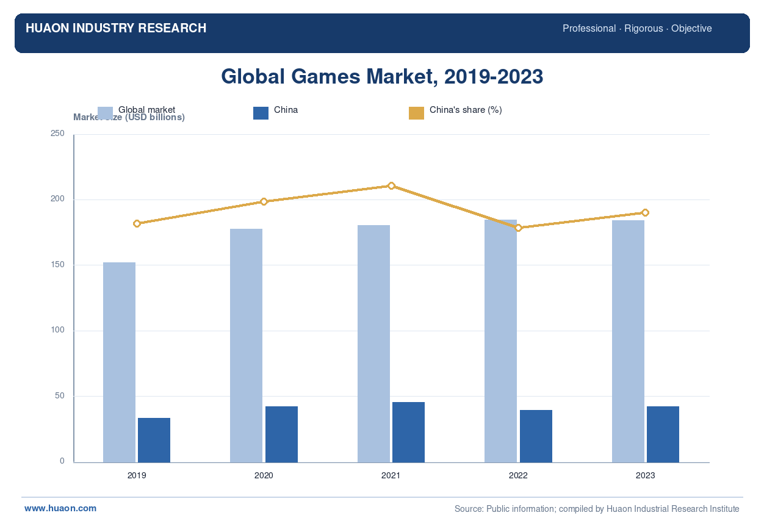Click the 150 y-axis tick label
The width and height of the screenshot is (764, 532).
[x=57, y=265]
